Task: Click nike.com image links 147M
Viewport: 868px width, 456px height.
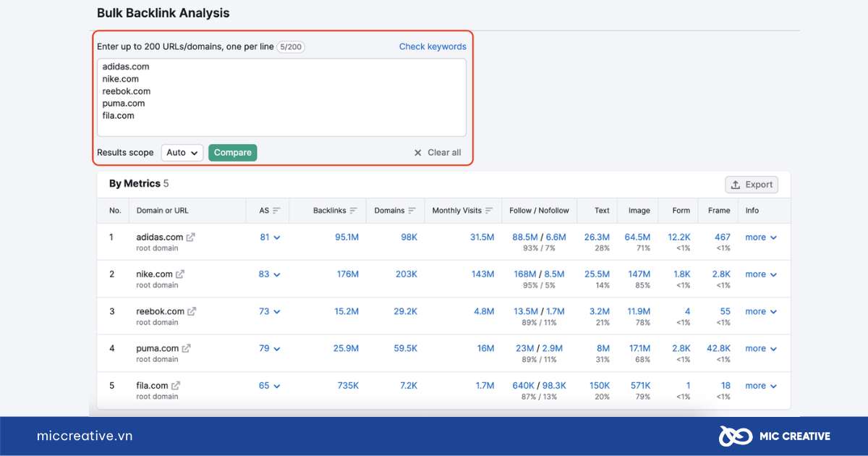Action: tap(639, 274)
